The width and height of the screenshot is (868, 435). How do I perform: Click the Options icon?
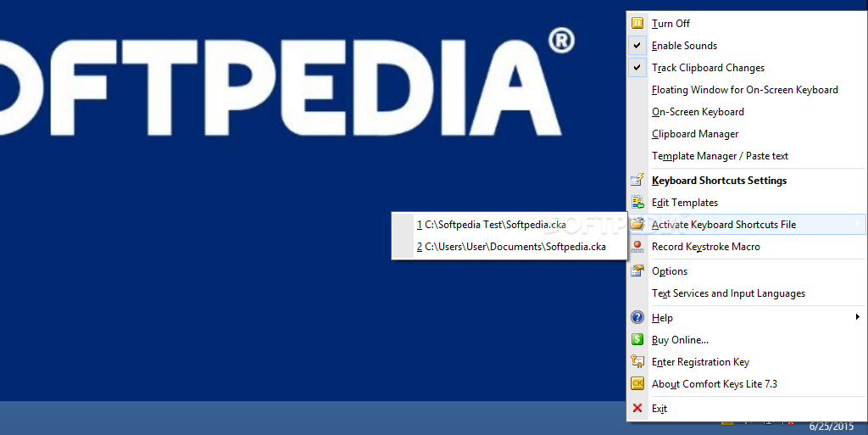pos(637,270)
